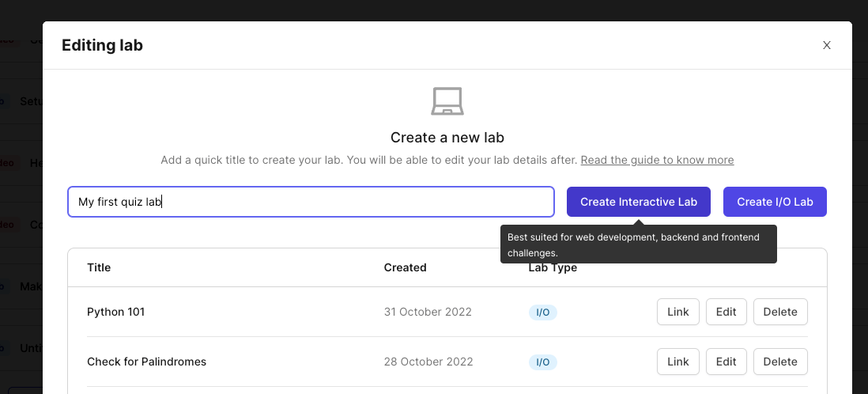The image size is (868, 394).
Task: Click the laptop icon above Create a new lab
Action: (447, 101)
